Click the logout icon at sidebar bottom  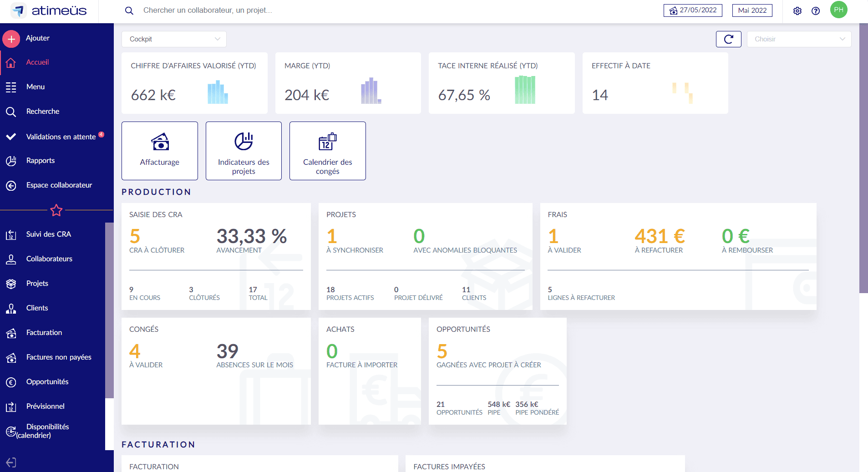11,462
